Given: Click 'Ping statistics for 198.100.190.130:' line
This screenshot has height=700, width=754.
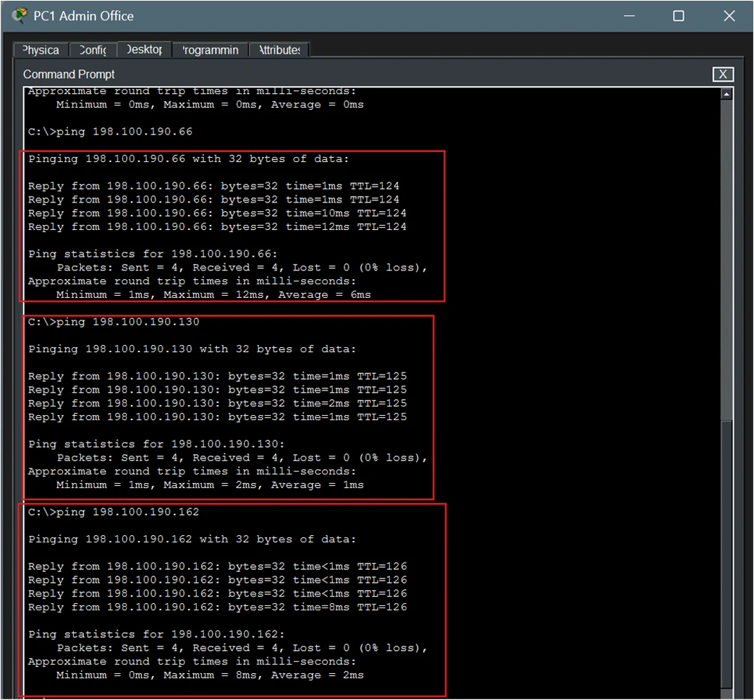Looking at the screenshot, I should [156, 444].
